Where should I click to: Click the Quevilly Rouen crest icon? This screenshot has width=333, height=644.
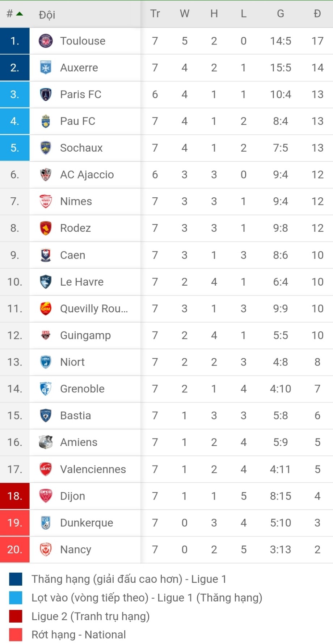(x=46, y=308)
